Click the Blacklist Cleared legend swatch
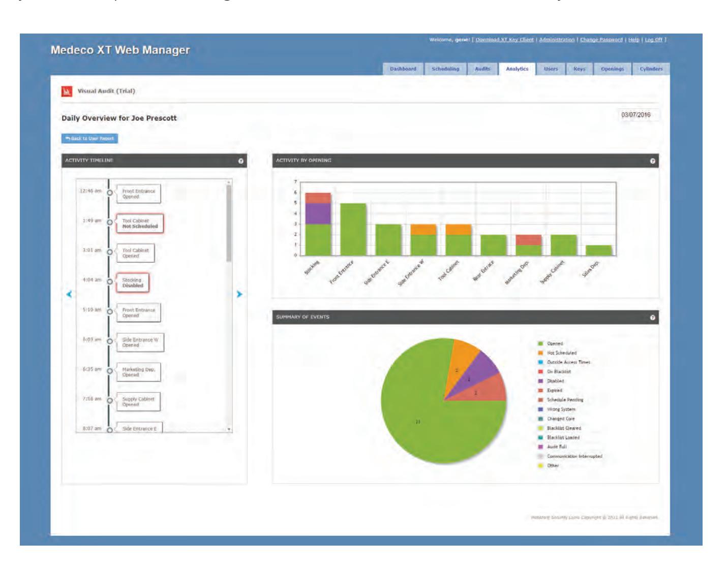Viewport: 728px width, 570px height. 541,428
